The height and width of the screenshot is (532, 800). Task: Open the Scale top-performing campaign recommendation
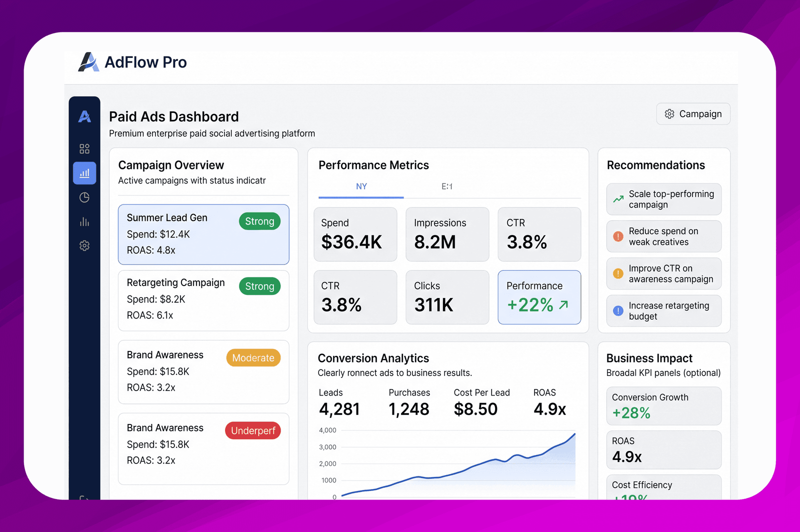point(664,199)
